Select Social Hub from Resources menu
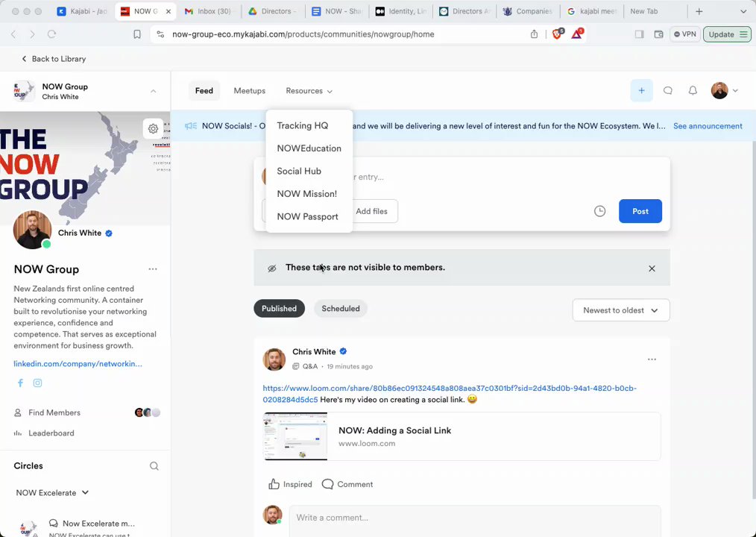This screenshot has width=756, height=537. (299, 171)
